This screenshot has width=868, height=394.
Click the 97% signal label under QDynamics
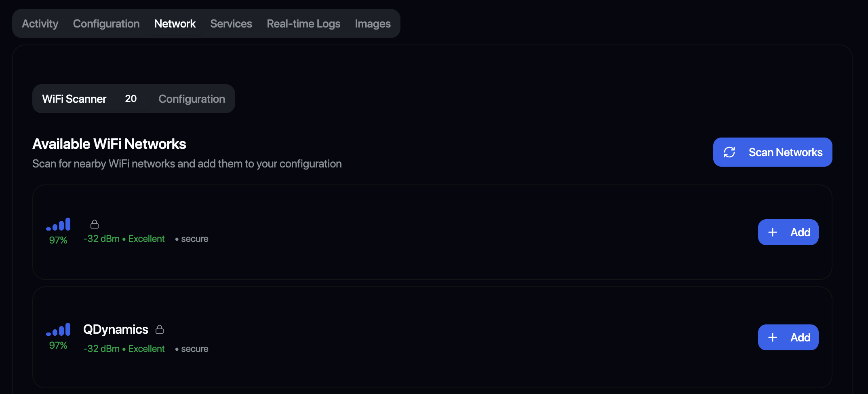pos(58,345)
